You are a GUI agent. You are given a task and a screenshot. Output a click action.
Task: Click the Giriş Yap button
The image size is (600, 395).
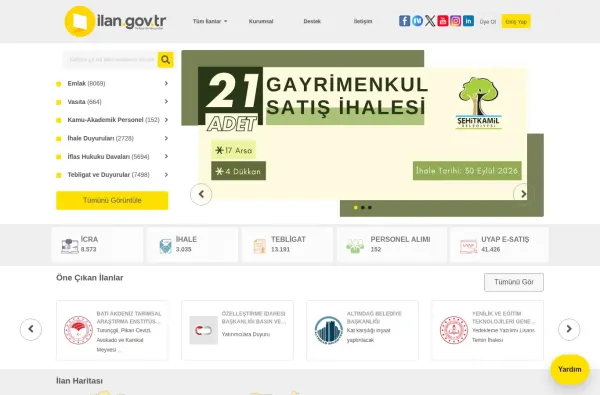click(516, 22)
